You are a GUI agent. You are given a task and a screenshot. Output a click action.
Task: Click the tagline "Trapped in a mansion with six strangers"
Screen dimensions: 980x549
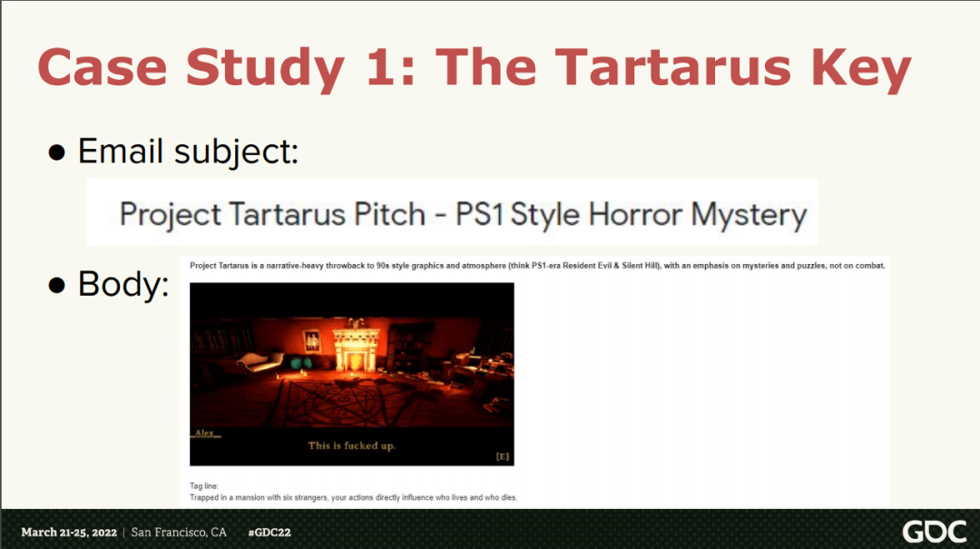354,497
